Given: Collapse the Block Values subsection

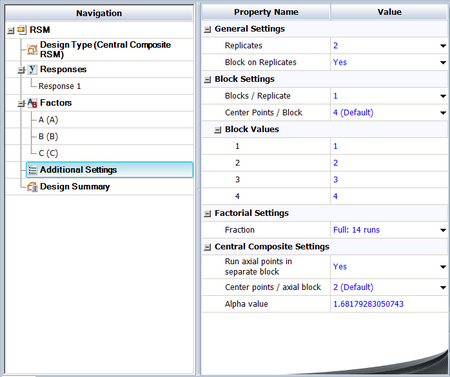Looking at the screenshot, I should (218, 130).
